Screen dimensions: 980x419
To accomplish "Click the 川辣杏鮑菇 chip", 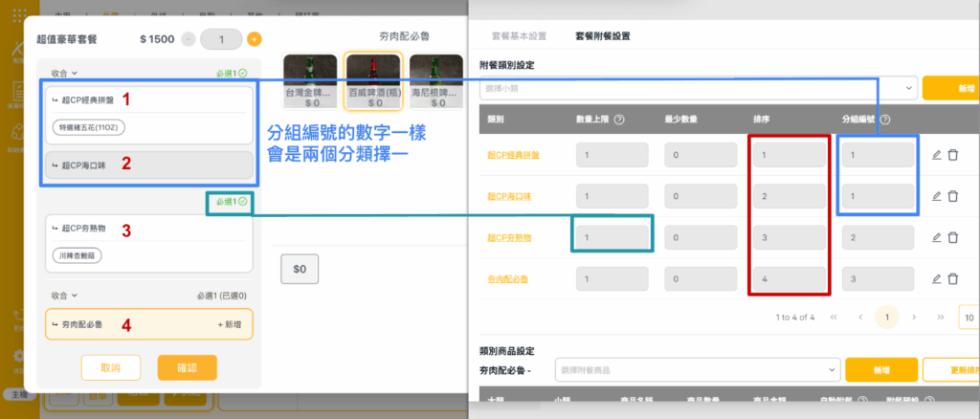I will (x=78, y=256).
